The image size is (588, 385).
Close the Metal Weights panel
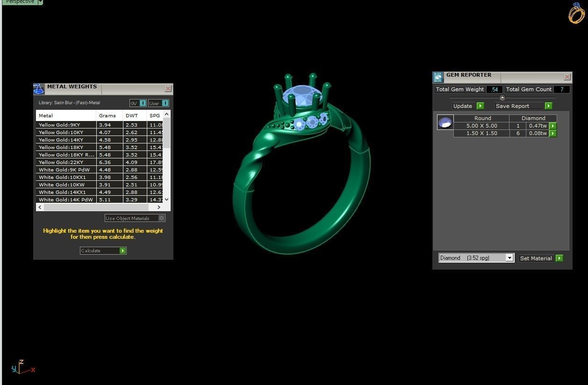(x=168, y=88)
